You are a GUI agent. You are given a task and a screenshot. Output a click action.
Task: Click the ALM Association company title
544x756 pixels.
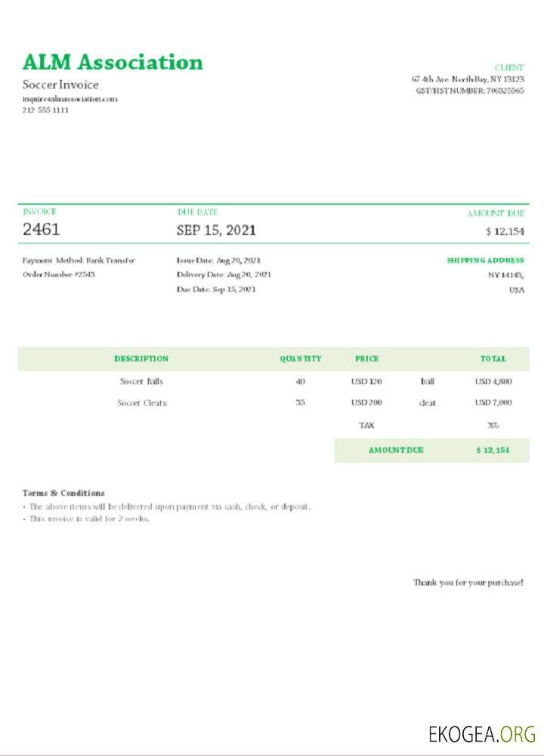click(x=113, y=62)
